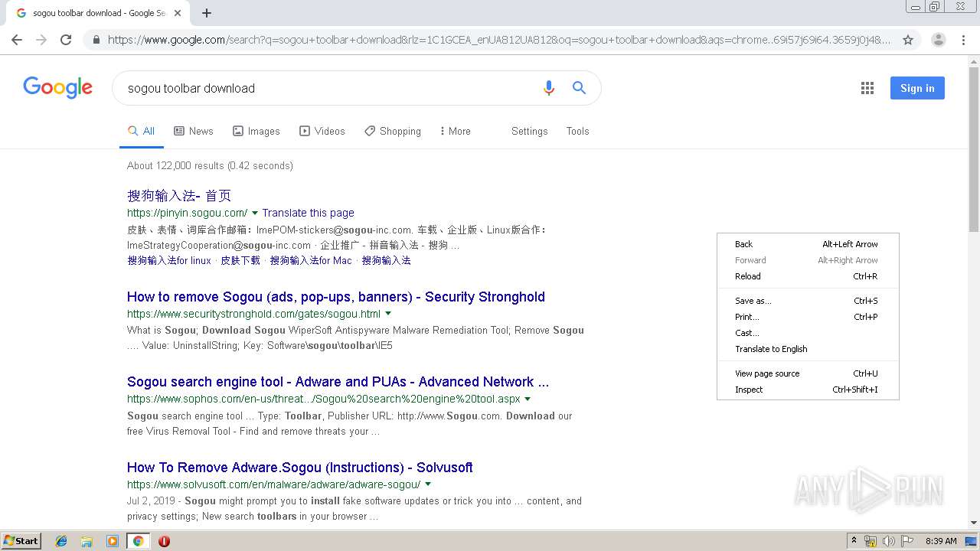Select the All search tab
The height and width of the screenshot is (551, 980).
[142, 131]
